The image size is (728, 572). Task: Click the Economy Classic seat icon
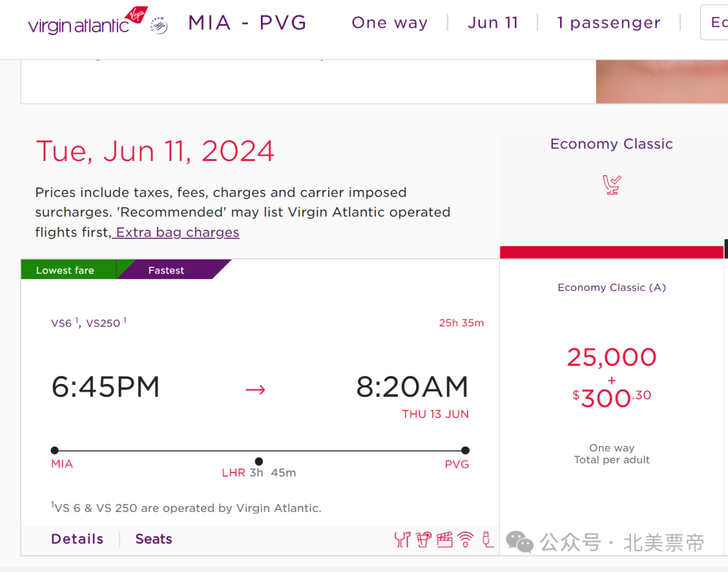click(x=611, y=185)
